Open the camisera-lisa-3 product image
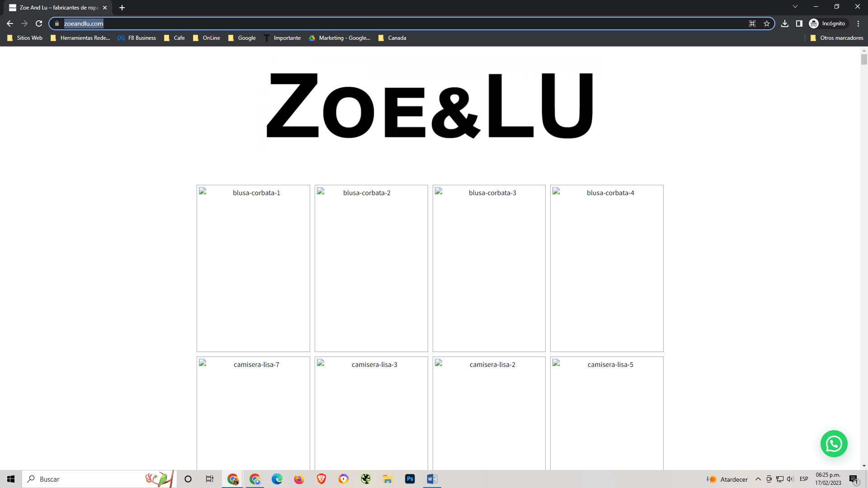 pyautogui.click(x=371, y=413)
